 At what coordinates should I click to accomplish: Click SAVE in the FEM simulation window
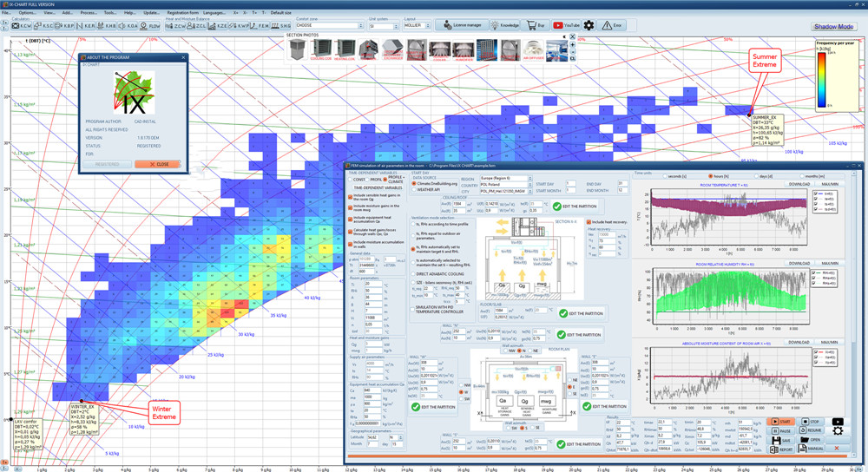[782, 441]
